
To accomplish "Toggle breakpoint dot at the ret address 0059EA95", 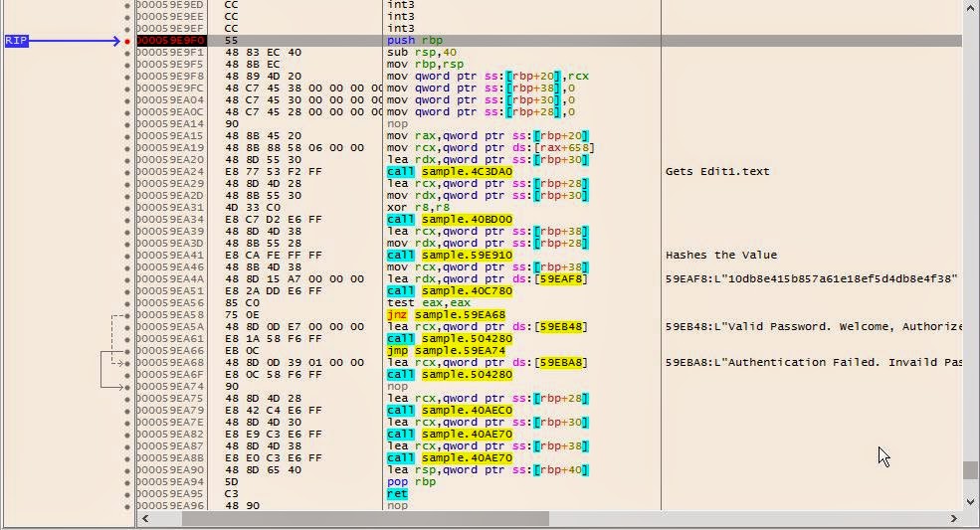I will (x=127, y=494).
